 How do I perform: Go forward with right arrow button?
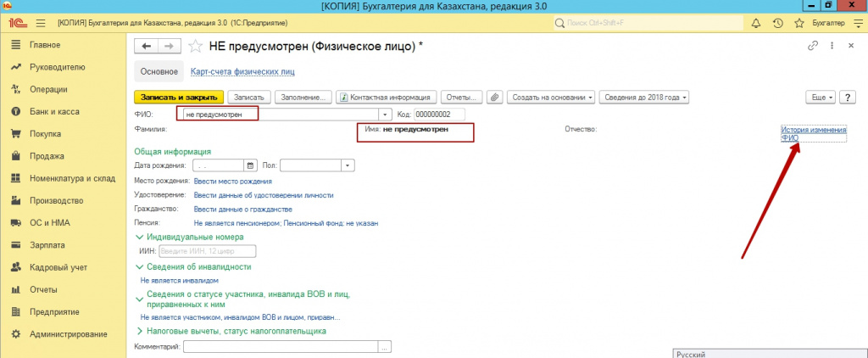click(x=170, y=46)
